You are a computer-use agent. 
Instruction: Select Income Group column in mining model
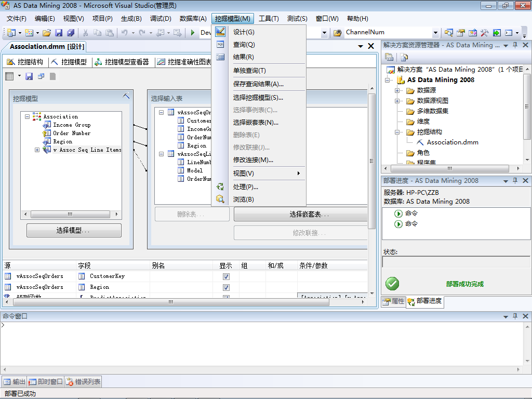coord(72,125)
